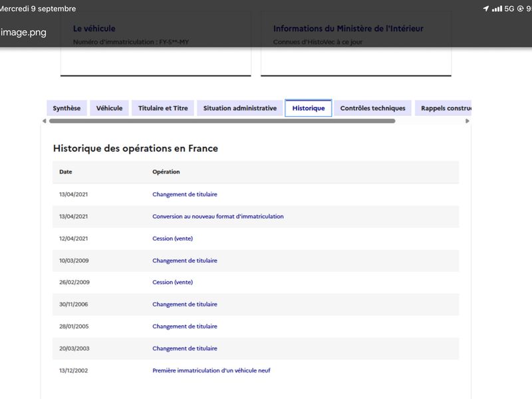Go to the Contrôles techniques tab
Screen dimensions: 532x399
372,108
